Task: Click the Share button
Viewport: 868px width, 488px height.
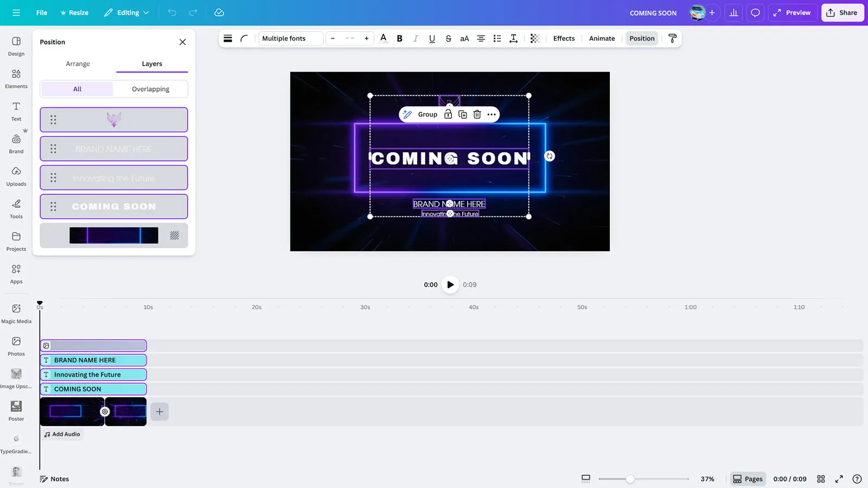Action: [842, 12]
